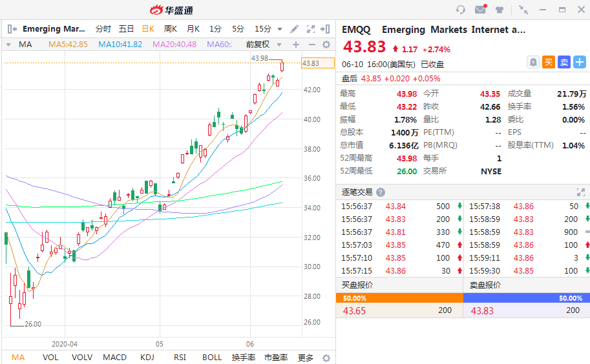
Task: Select the 市盈率 P/E indicator tab
Action: pyautogui.click(x=276, y=358)
